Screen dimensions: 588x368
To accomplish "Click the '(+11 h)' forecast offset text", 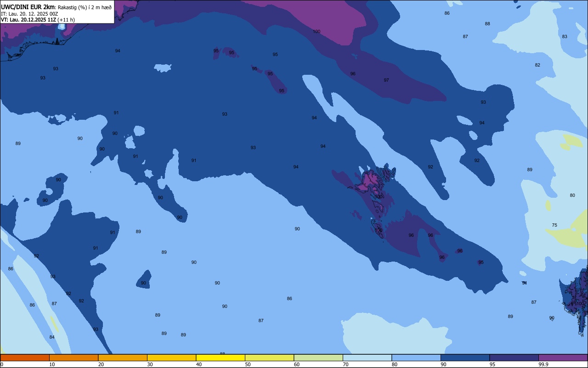I will click(66, 20).
